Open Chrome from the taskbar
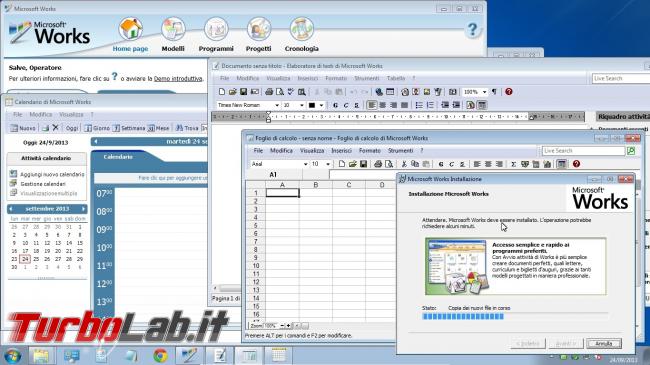 tap(160, 355)
